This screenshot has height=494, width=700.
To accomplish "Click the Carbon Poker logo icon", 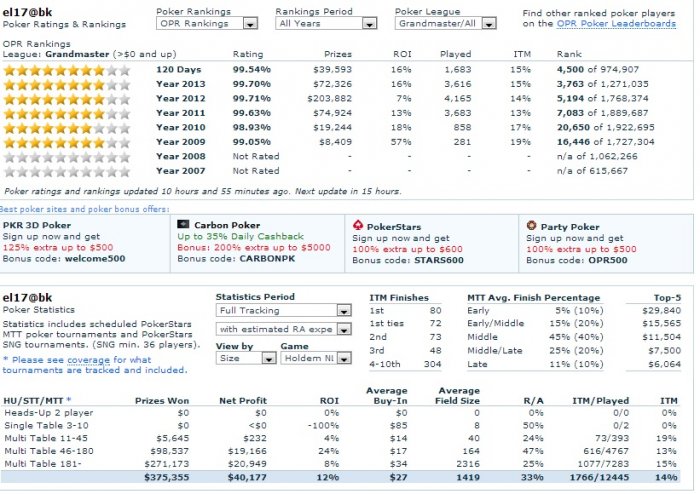I will (183, 224).
